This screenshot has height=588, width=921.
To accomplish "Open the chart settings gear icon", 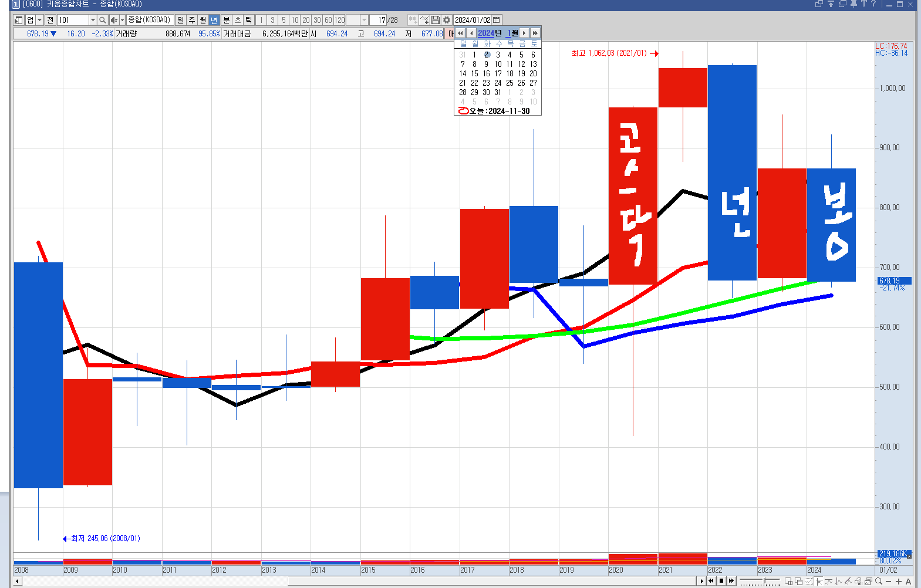I will click(x=447, y=20).
